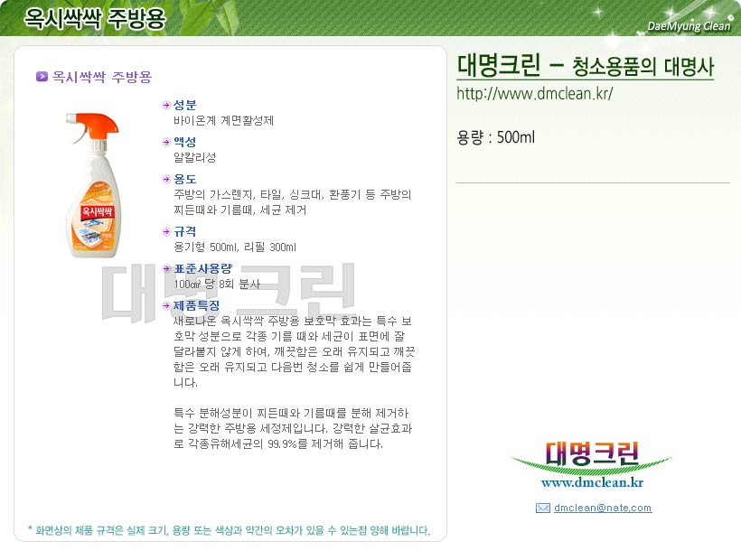The width and height of the screenshot is (741, 560).
Task: Click the 용량 : 500ml text
Action: (496, 137)
